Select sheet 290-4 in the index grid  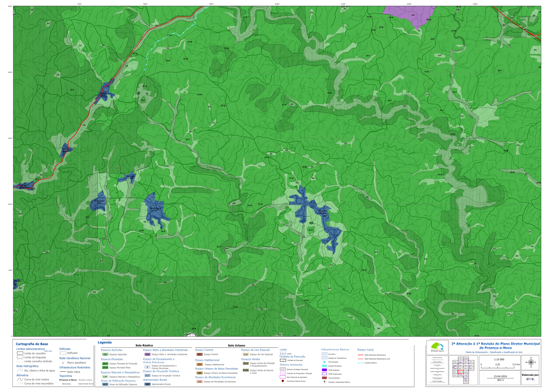[x=466, y=365]
